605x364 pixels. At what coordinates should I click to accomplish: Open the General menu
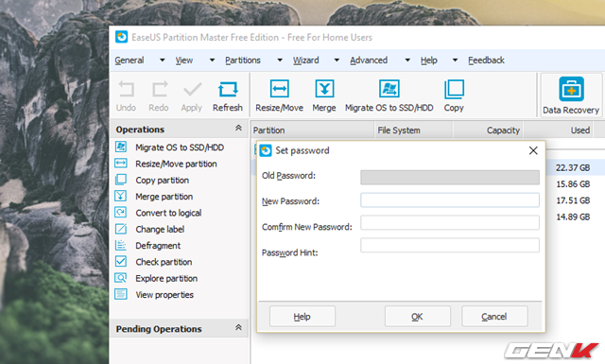(x=130, y=61)
